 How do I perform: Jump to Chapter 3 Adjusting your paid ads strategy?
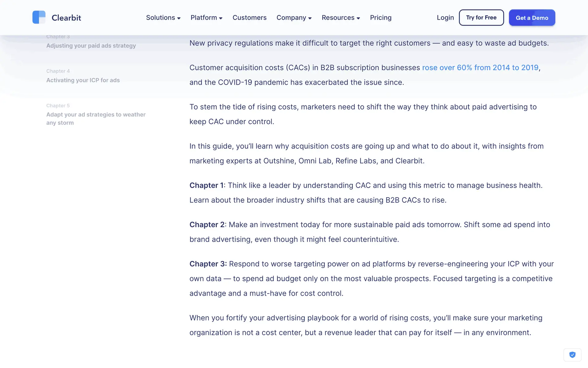click(91, 45)
